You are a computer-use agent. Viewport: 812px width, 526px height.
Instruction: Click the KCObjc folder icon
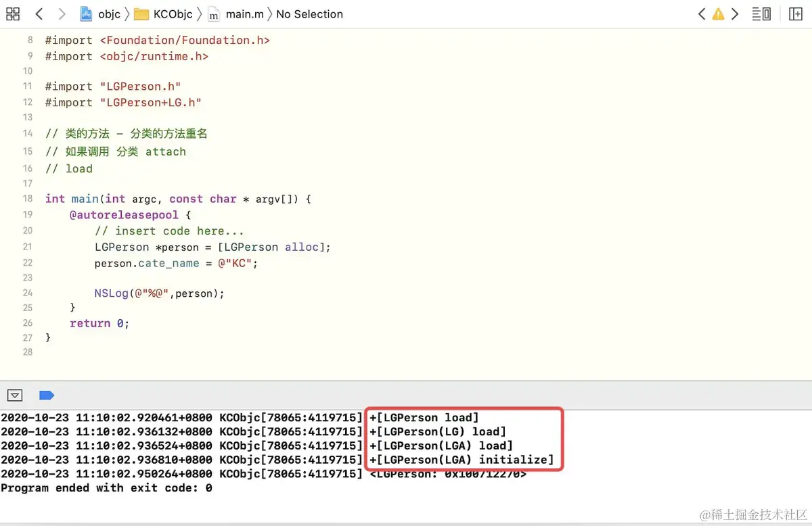pyautogui.click(x=141, y=14)
